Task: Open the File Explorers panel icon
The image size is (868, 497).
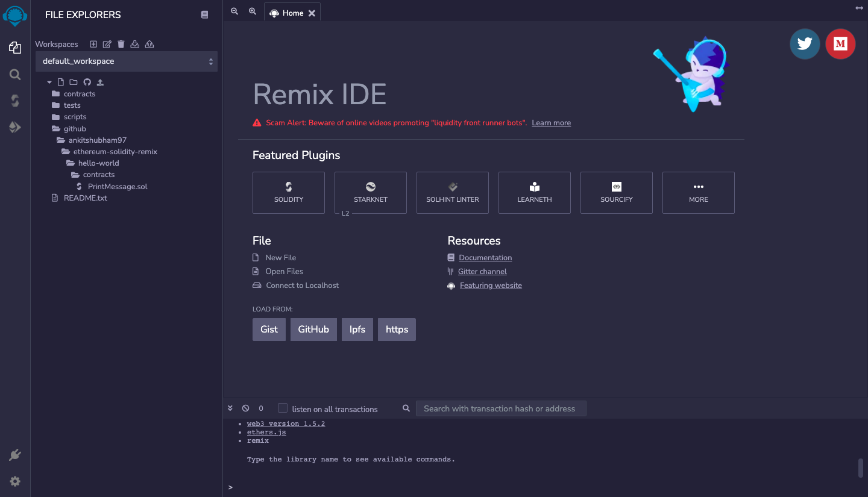Action: coord(15,48)
